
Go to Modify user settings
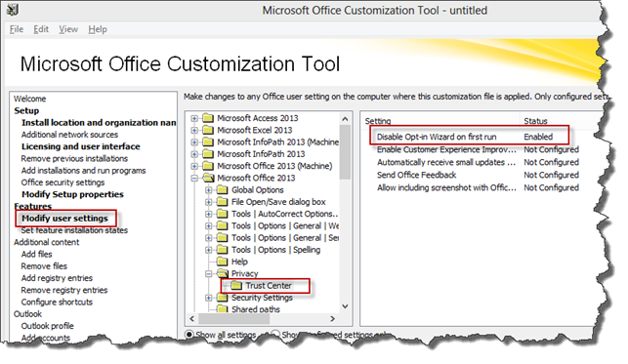coord(64,219)
